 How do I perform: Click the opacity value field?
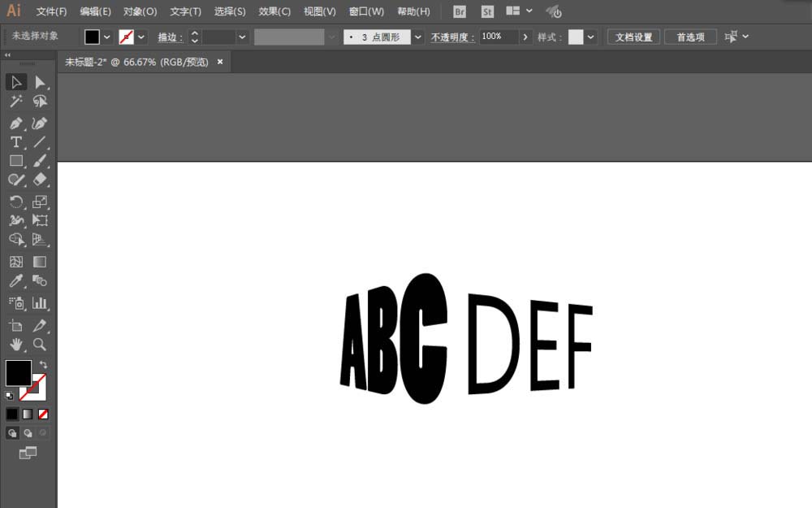tap(499, 37)
